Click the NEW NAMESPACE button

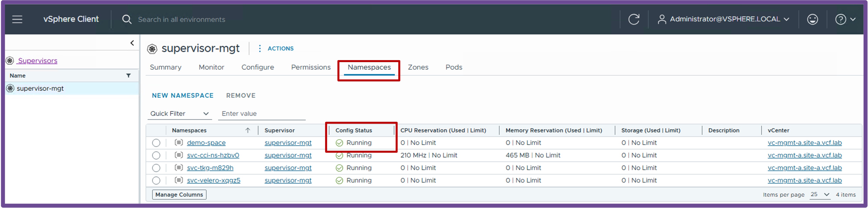pos(183,96)
